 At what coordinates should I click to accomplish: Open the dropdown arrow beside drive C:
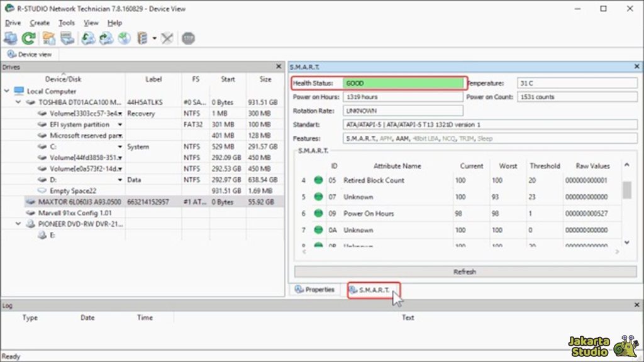click(119, 146)
